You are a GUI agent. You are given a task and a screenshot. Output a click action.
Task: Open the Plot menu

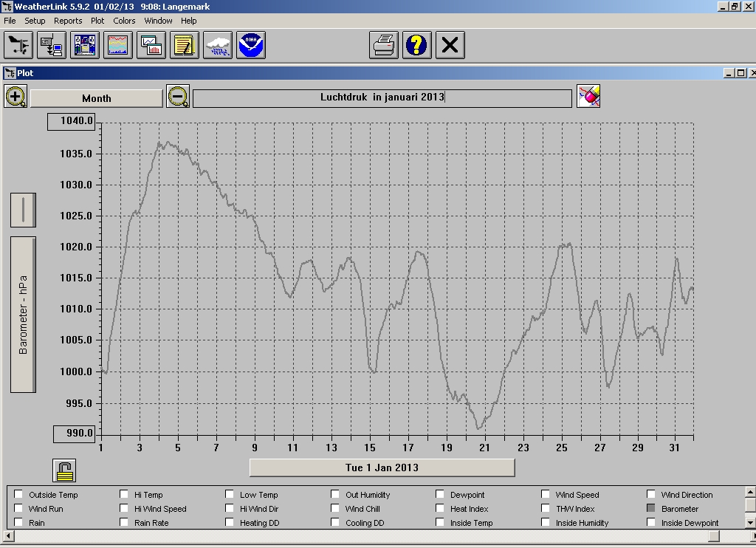click(x=97, y=21)
